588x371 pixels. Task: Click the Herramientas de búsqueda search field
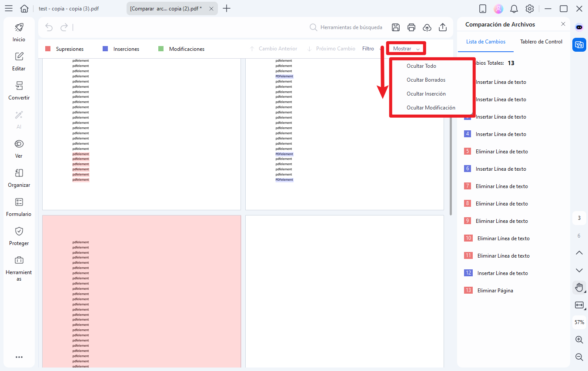(x=351, y=27)
